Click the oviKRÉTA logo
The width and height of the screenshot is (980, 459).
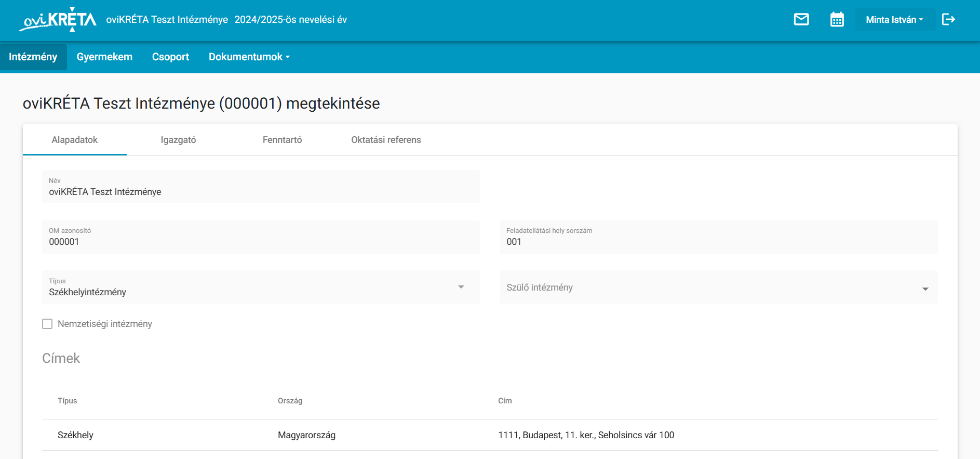(x=58, y=20)
